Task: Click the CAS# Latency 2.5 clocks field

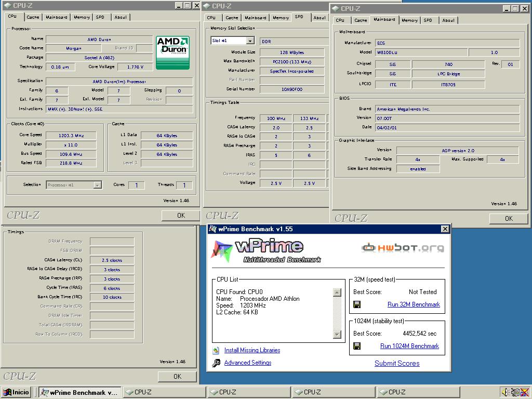Action: tap(112, 260)
